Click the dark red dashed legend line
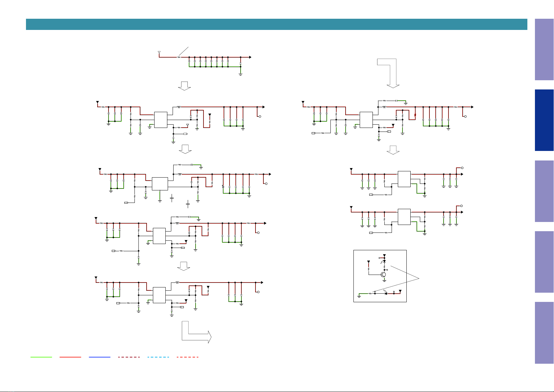 [129, 357]
